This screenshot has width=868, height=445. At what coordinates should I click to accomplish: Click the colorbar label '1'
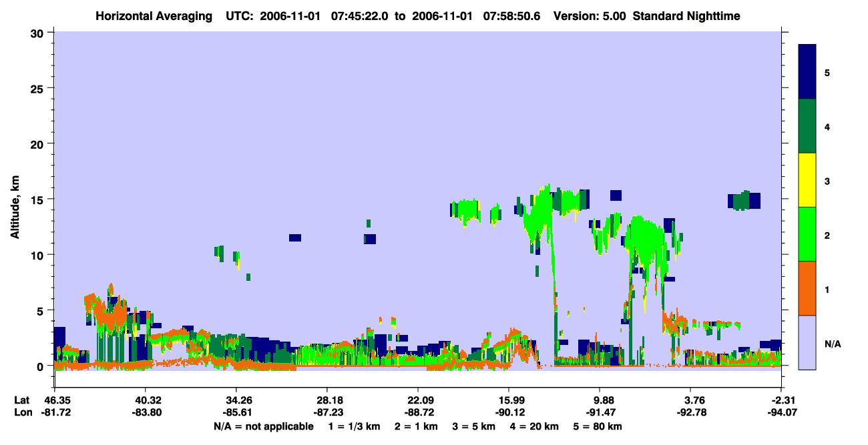[x=827, y=289]
